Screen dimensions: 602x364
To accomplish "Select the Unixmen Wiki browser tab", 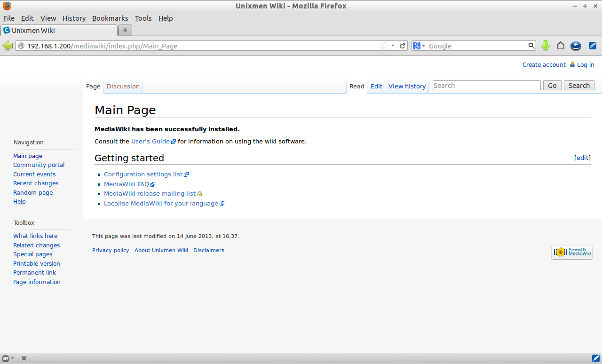I will tap(59, 30).
